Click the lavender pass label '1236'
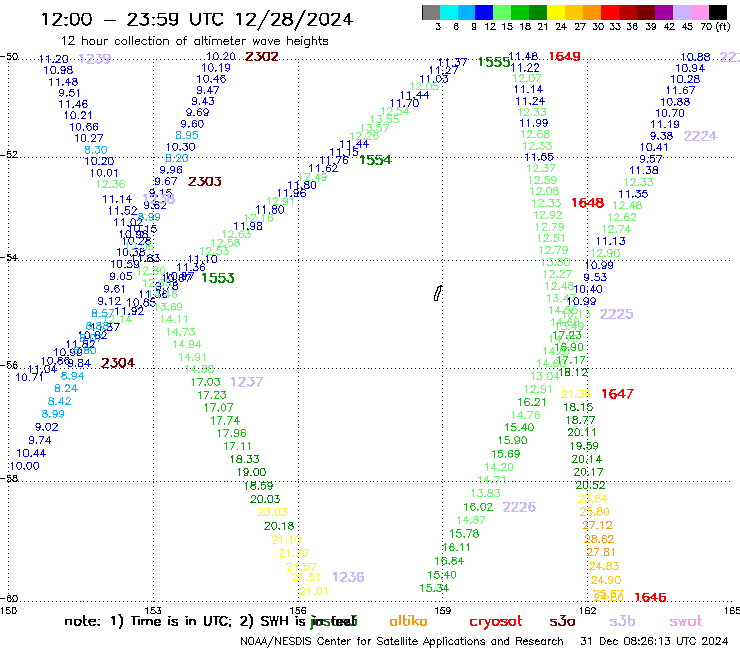Screen dimensions: 740x650 pyautogui.click(x=348, y=577)
